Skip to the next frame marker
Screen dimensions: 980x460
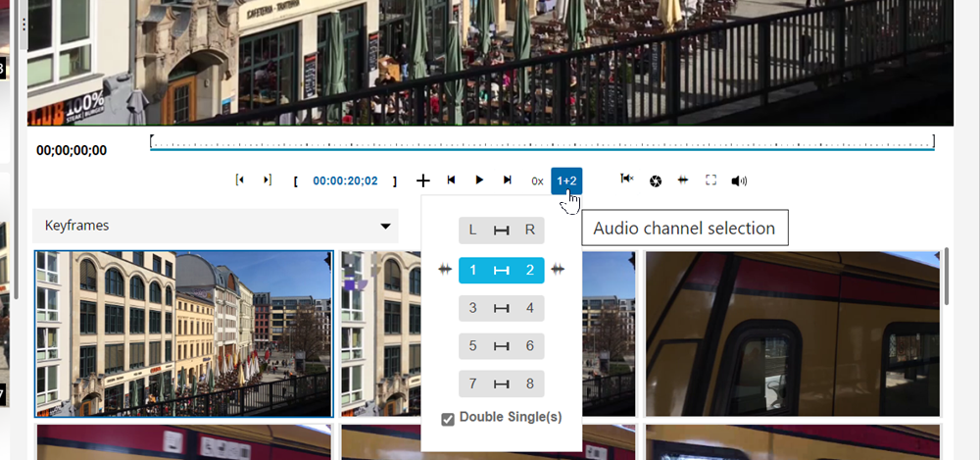point(508,180)
